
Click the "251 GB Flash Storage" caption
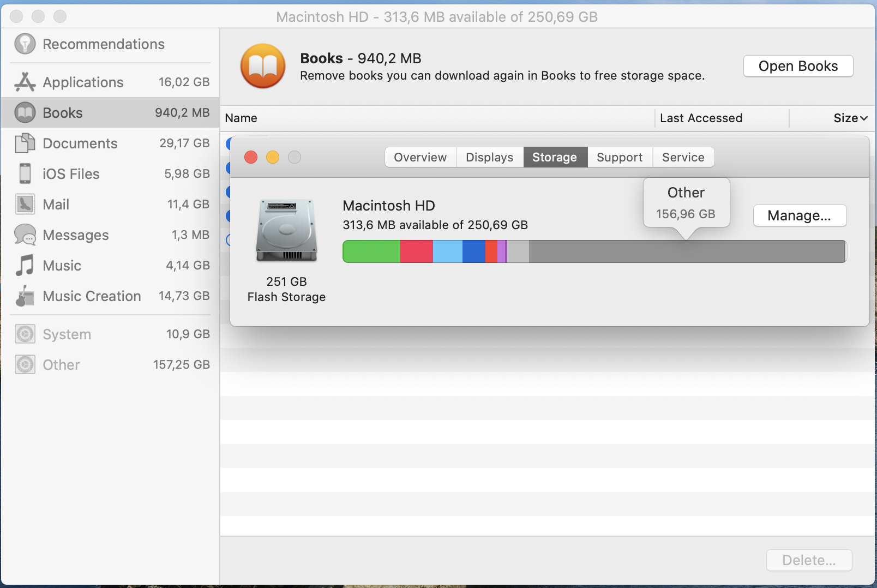(286, 290)
